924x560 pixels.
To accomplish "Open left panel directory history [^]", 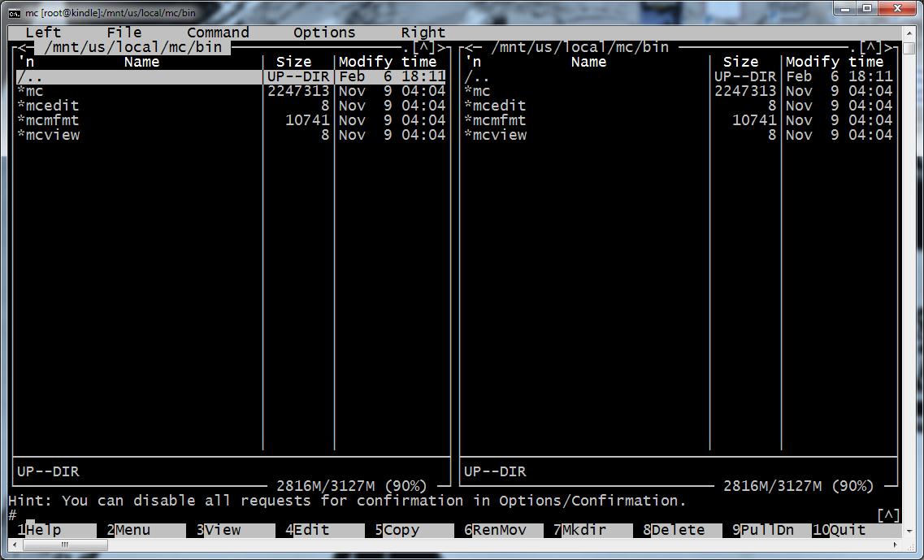I will (x=423, y=48).
